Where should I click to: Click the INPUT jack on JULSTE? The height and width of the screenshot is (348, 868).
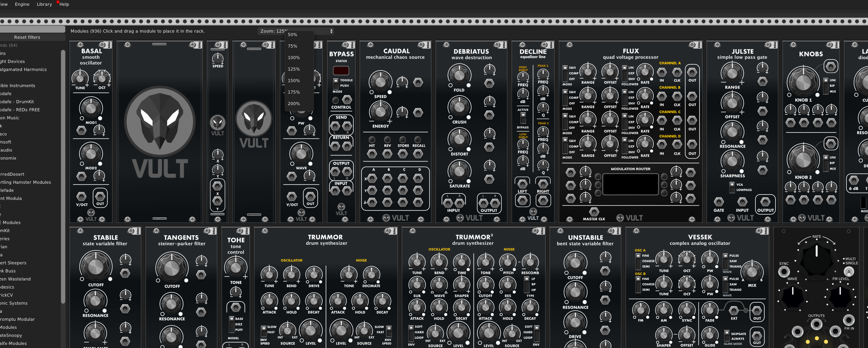click(x=742, y=202)
